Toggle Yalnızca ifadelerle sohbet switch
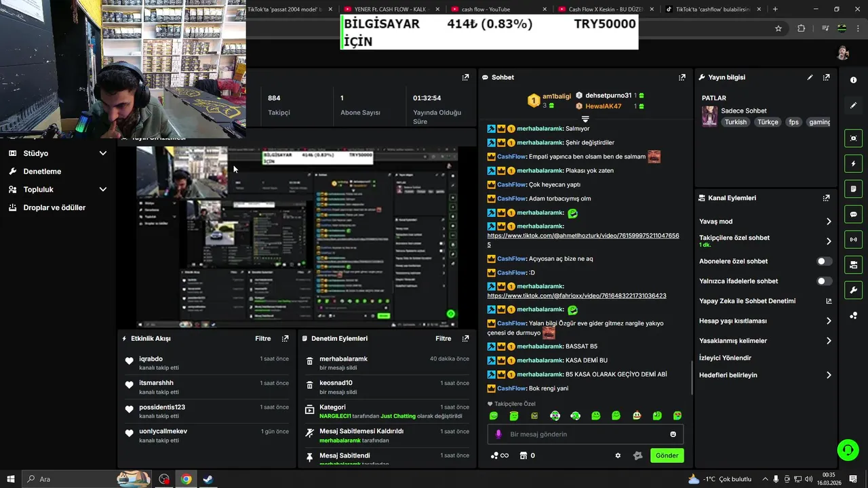868x488 pixels. 824,281
